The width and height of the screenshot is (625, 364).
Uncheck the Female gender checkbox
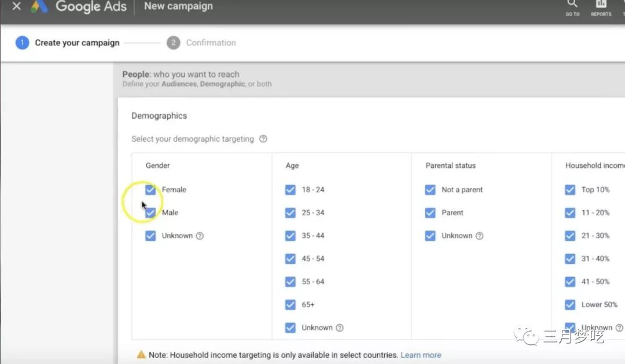150,190
